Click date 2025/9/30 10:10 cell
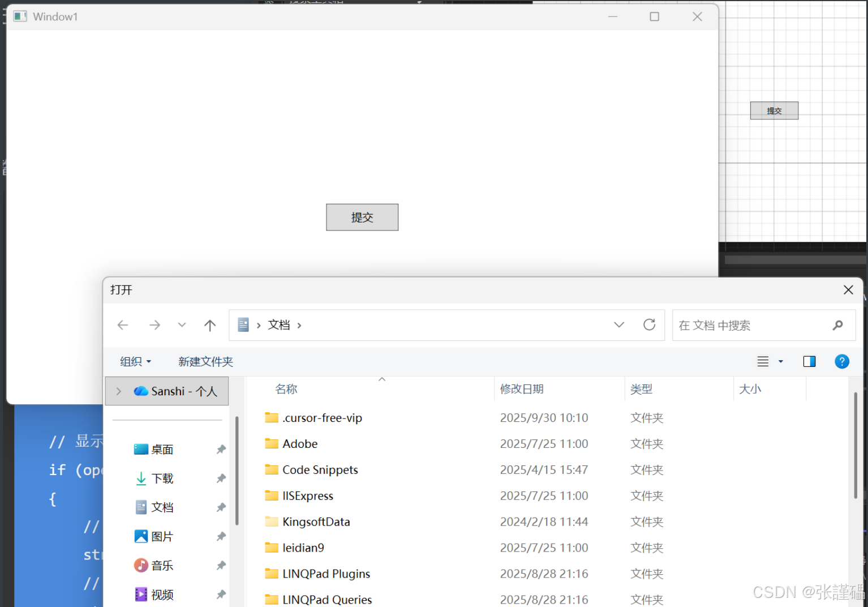The height and width of the screenshot is (607, 868). coord(544,418)
